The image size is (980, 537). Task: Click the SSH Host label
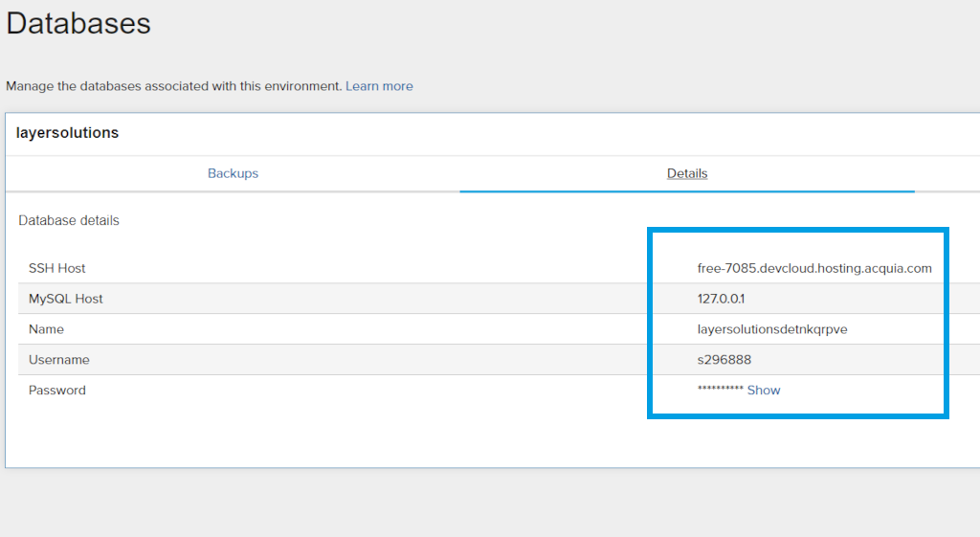click(57, 268)
